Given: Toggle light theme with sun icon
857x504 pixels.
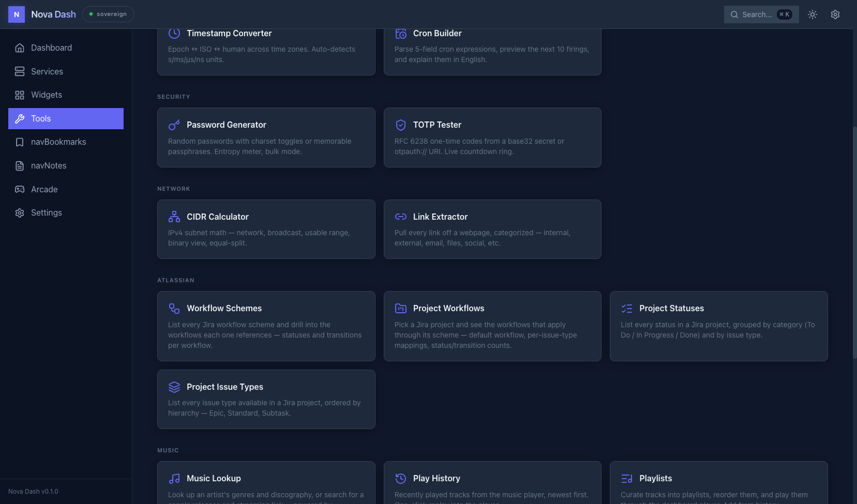Looking at the screenshot, I should pyautogui.click(x=813, y=14).
